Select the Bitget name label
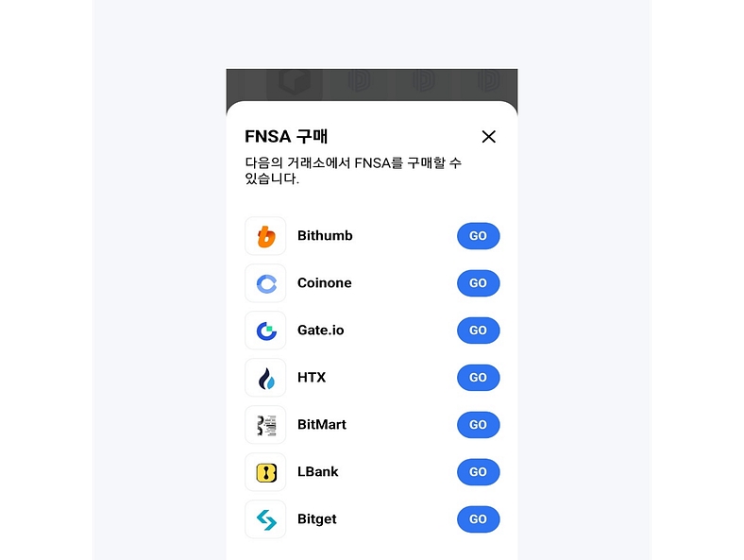Screen dimensions: 744x560 [317, 519]
